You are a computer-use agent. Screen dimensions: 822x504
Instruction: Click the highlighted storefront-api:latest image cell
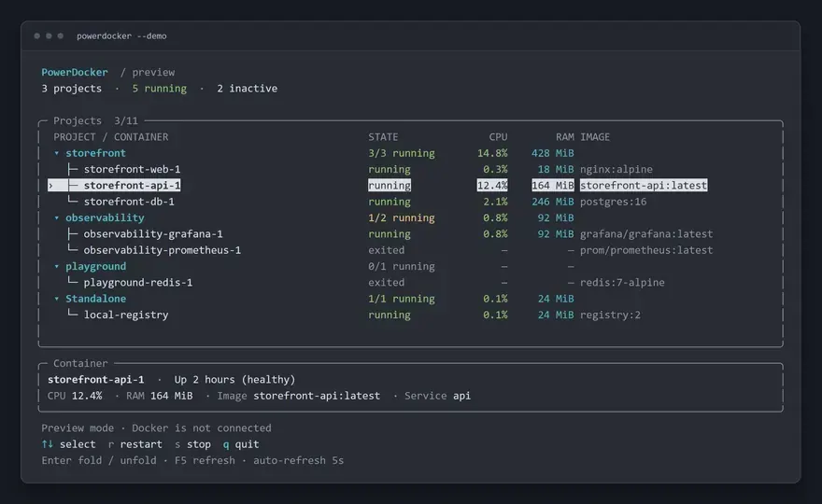[644, 186]
